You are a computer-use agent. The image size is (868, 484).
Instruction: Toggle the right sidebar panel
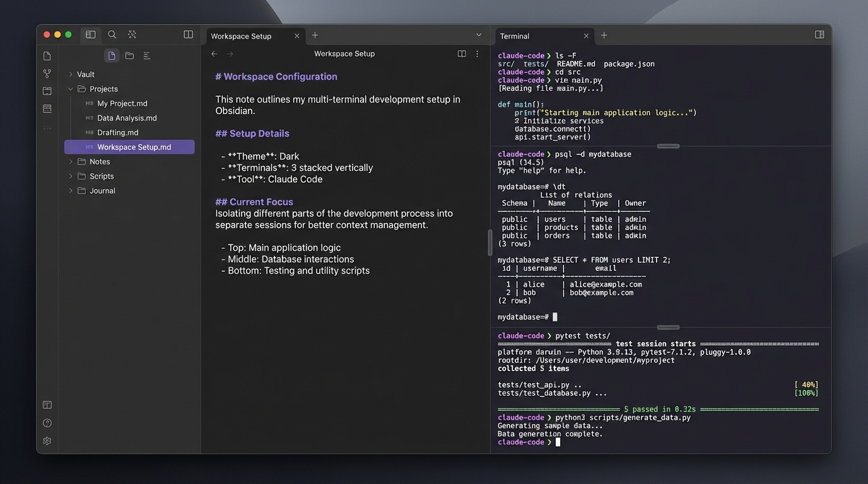[x=819, y=35]
